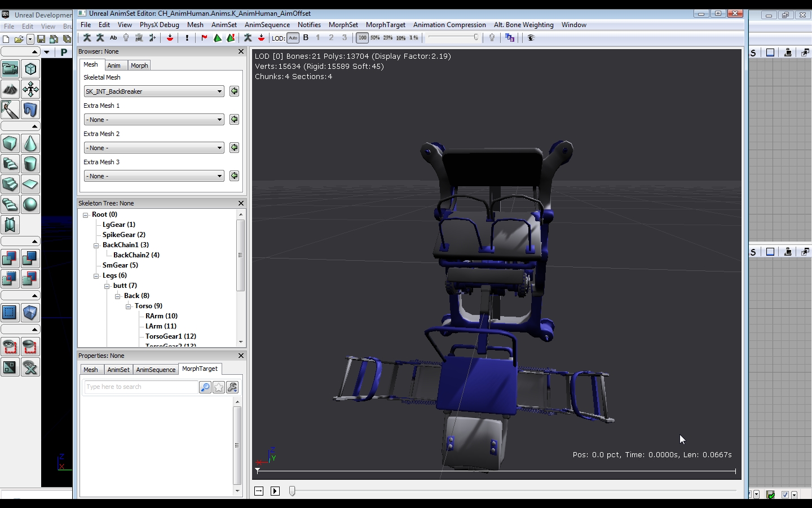812x508 pixels.
Task: Choose the Volumetric brush builder
Action: [x=10, y=225]
